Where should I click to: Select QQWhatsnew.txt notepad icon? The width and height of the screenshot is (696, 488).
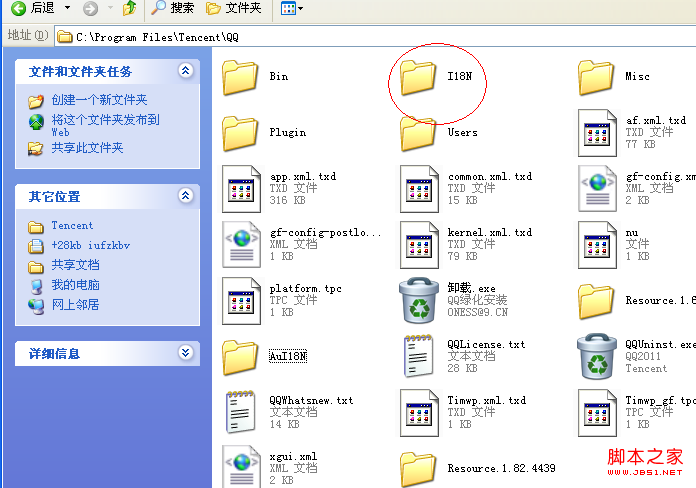pos(240,413)
